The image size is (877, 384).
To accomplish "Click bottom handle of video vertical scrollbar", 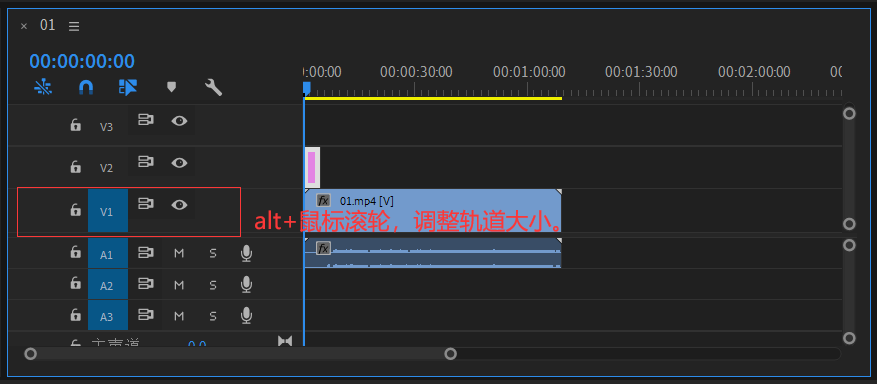I will (x=849, y=224).
